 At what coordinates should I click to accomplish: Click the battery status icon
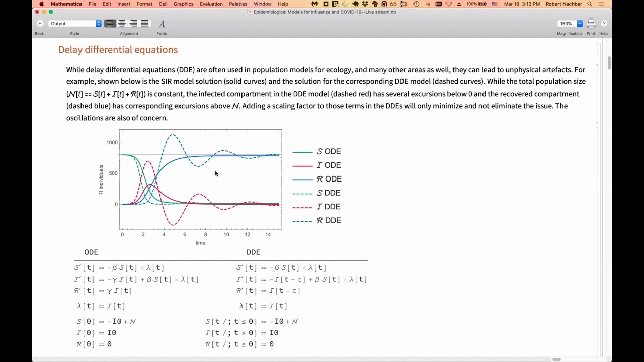[x=483, y=4]
